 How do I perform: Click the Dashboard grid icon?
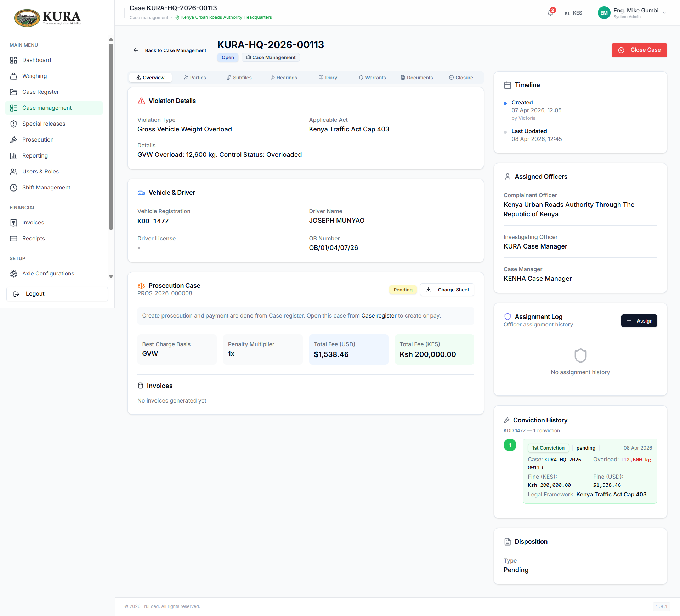[x=13, y=60]
